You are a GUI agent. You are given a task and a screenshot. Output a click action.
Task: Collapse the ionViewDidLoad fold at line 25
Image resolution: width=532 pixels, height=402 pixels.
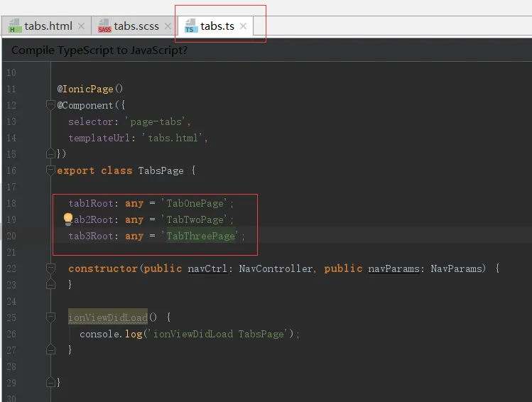(50, 317)
